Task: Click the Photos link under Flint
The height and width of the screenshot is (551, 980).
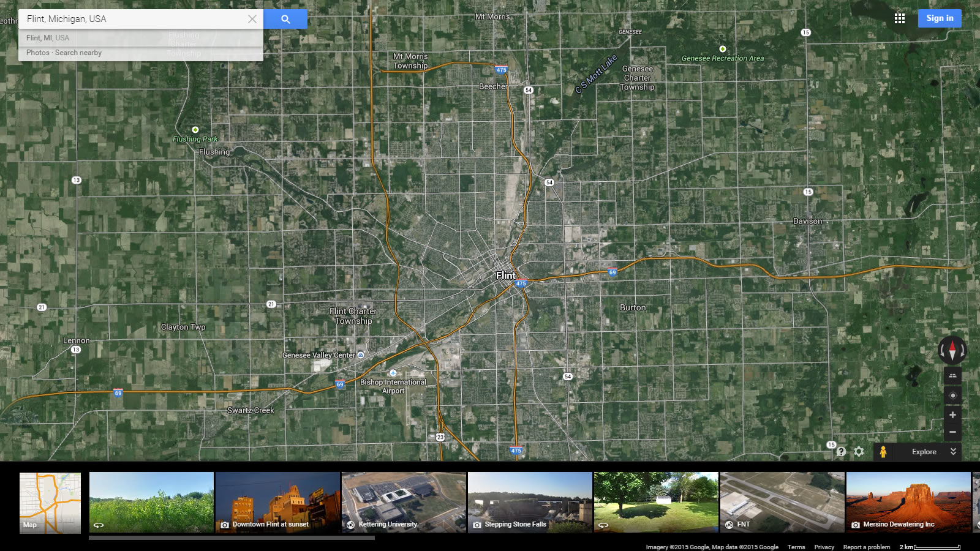Action: pos(37,53)
